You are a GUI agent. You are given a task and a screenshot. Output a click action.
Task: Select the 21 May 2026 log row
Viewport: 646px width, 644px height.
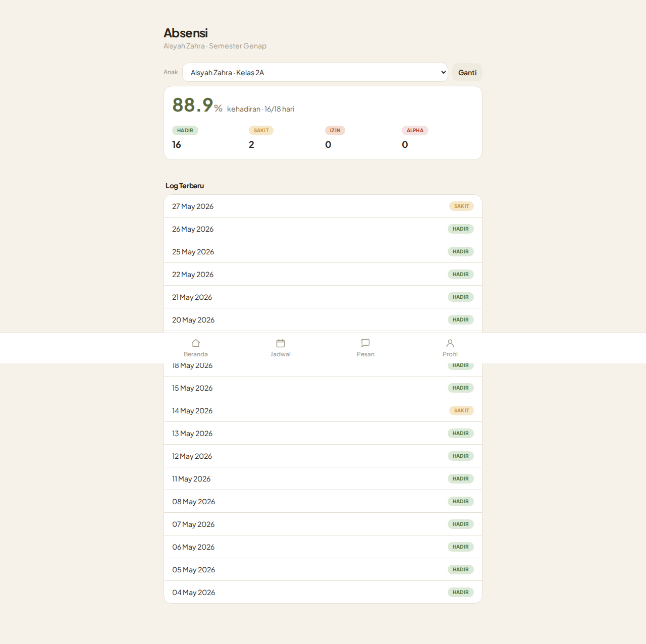pos(323,297)
